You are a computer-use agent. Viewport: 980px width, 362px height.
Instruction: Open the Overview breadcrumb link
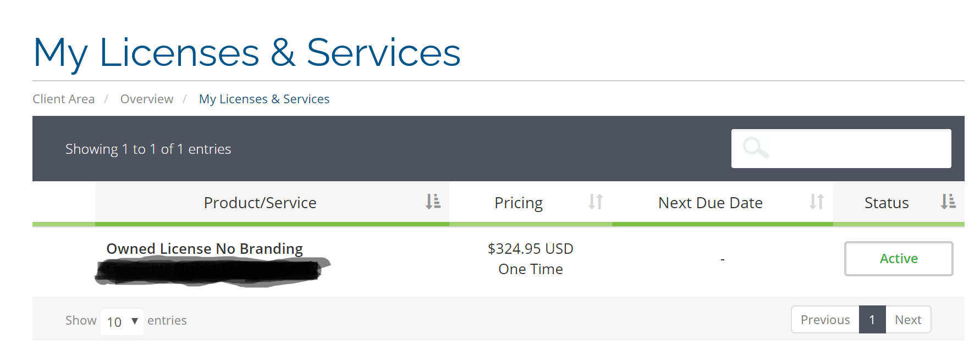(x=147, y=99)
